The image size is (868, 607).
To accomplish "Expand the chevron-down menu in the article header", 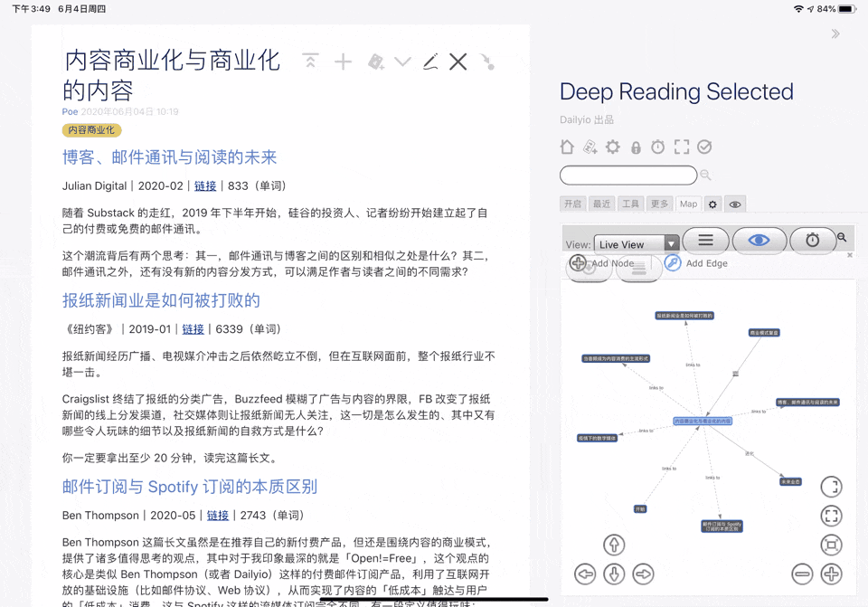I will (x=402, y=62).
